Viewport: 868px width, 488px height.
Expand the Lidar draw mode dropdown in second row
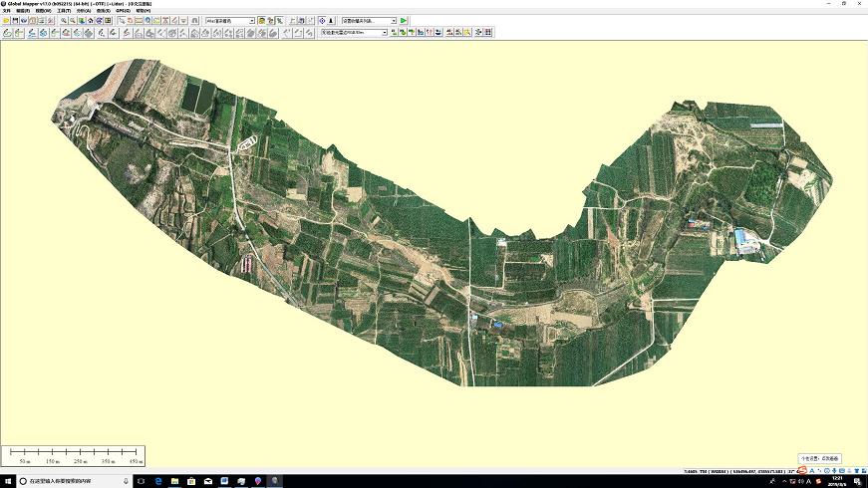point(385,33)
